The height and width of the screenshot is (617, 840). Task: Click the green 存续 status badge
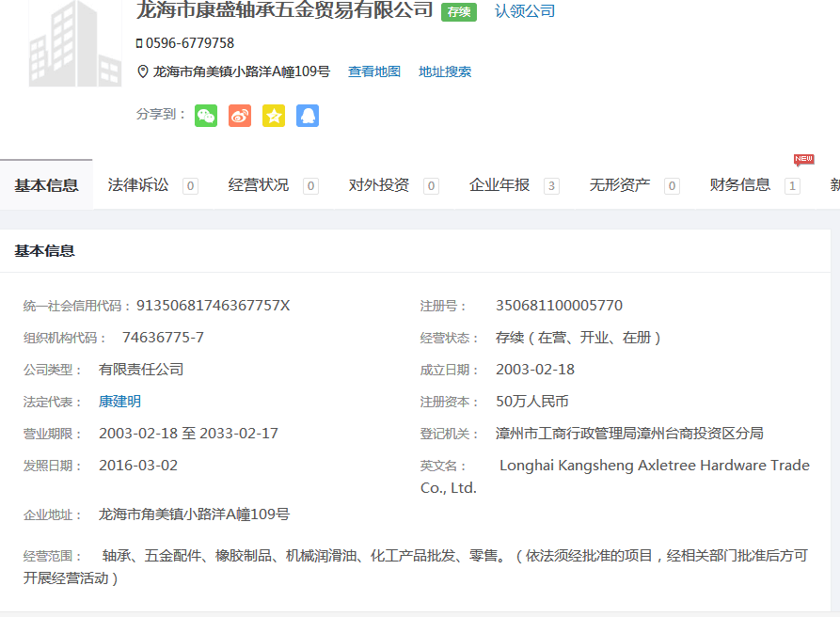click(x=459, y=11)
